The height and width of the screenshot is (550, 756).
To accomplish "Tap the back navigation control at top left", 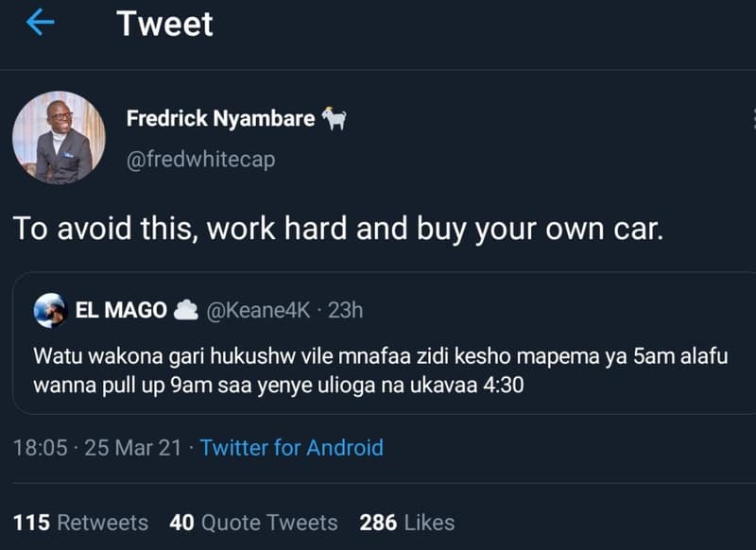I will (x=38, y=24).
